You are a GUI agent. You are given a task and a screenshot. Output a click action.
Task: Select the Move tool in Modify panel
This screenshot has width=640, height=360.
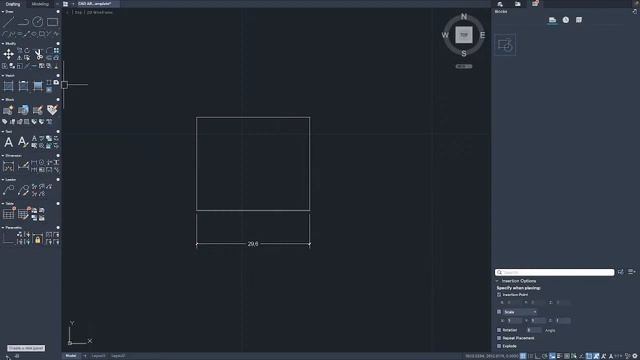(9, 54)
